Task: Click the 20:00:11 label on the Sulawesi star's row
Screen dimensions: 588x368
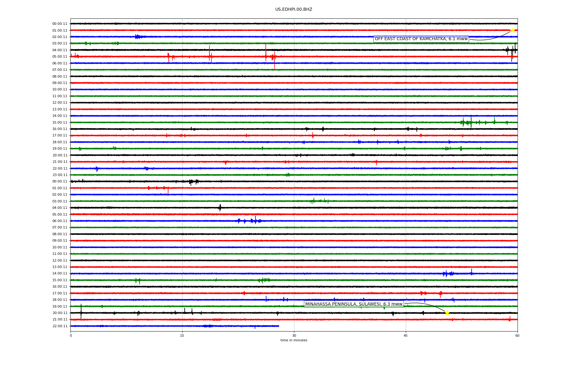Action: click(x=60, y=313)
